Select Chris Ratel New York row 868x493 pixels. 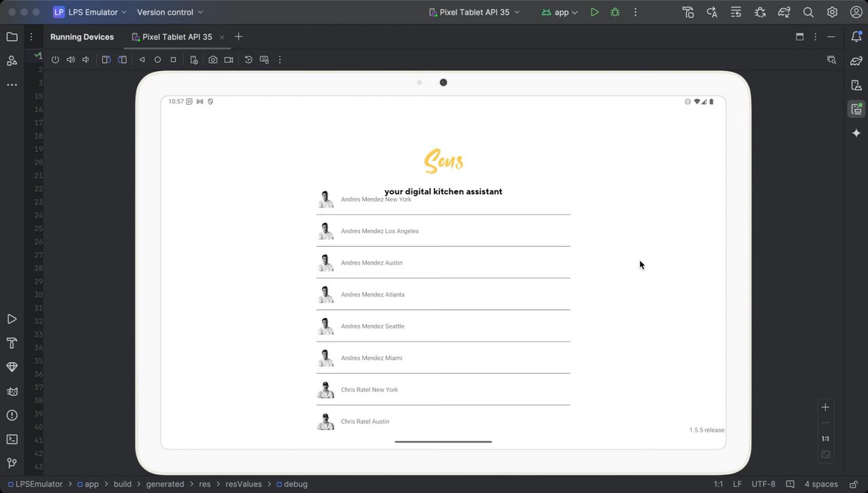pos(443,390)
